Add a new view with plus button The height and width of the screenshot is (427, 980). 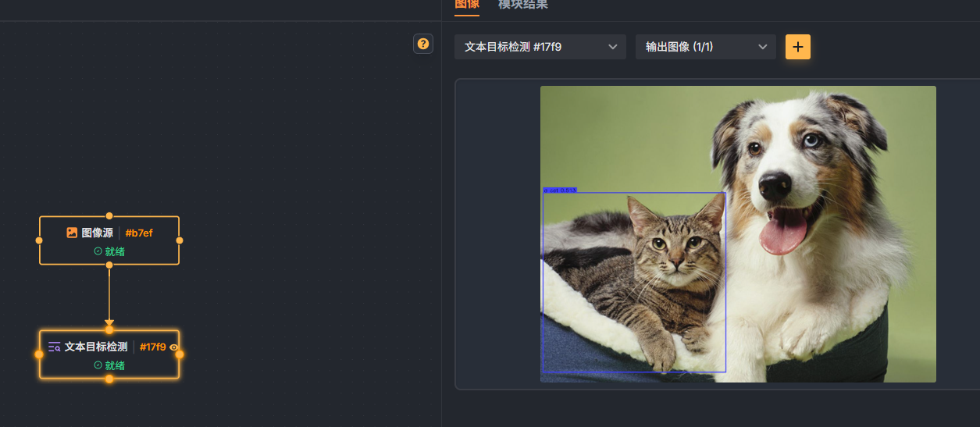click(x=798, y=47)
